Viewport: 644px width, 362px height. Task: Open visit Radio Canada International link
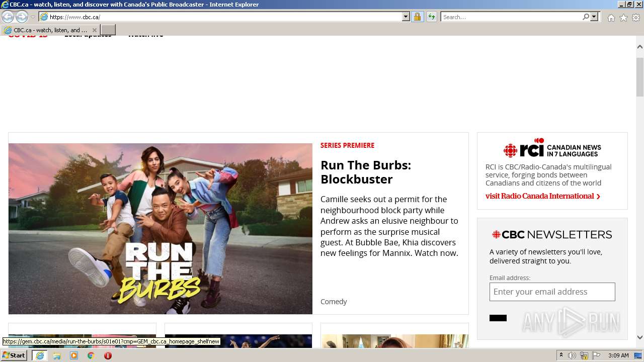click(x=543, y=196)
